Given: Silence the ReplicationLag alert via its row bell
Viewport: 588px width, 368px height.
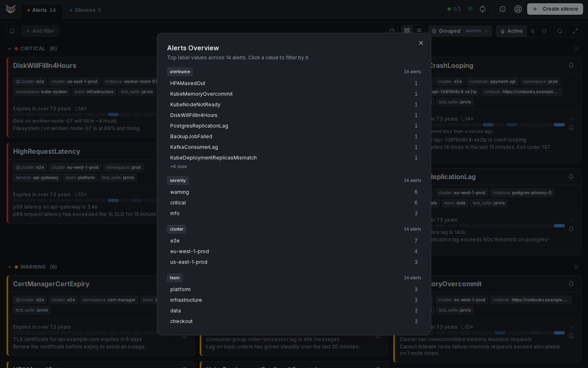Looking at the screenshot, I should [x=571, y=229].
